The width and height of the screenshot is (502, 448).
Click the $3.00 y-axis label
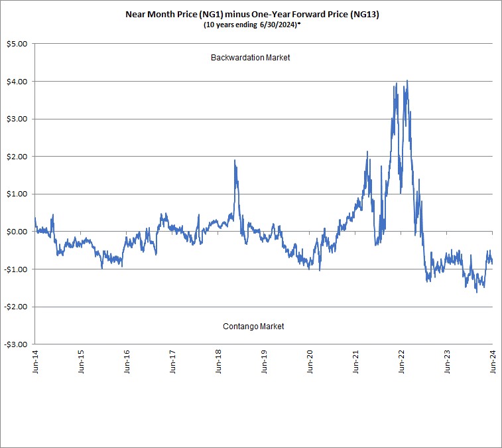tap(17, 119)
